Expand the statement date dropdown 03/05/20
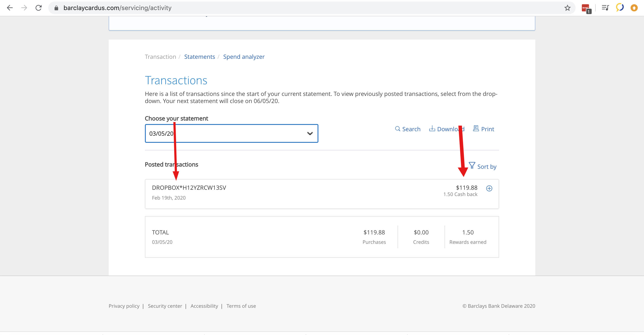644x335 pixels. 231,133
